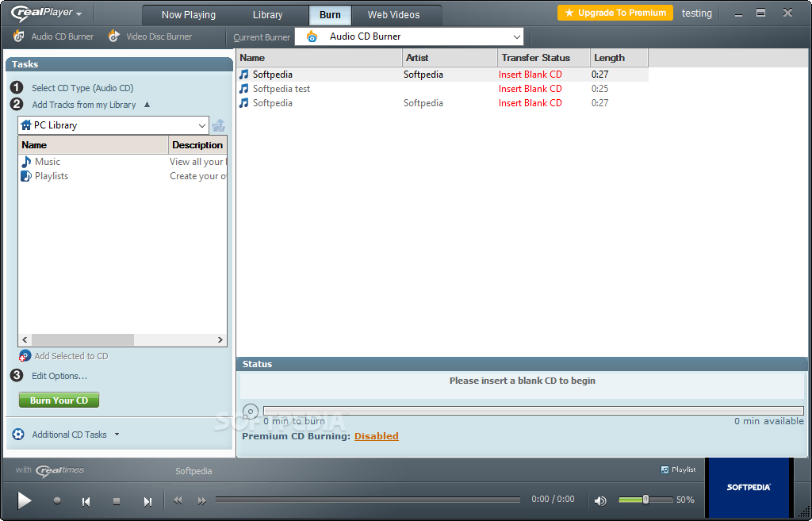Click Add Selected to CD

point(63,356)
